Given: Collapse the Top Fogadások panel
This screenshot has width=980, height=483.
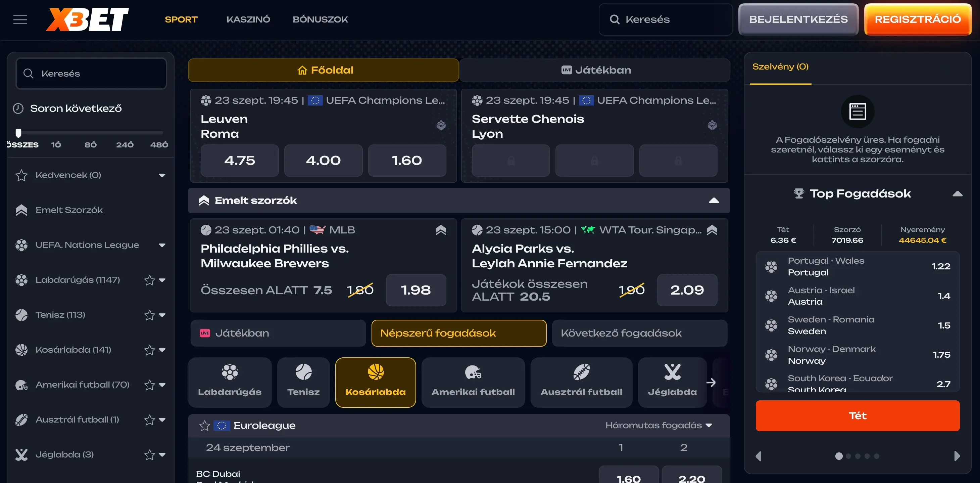Looking at the screenshot, I should [x=957, y=194].
